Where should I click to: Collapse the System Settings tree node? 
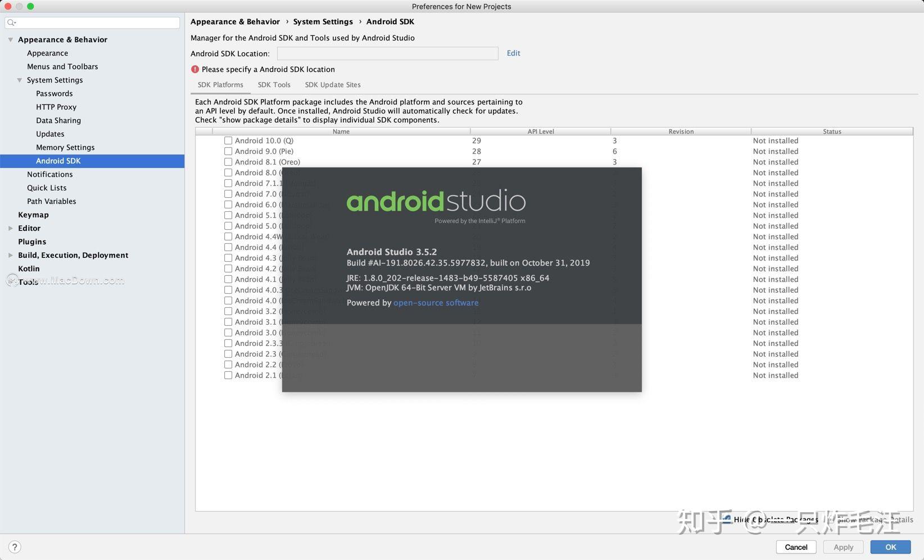pos(20,80)
